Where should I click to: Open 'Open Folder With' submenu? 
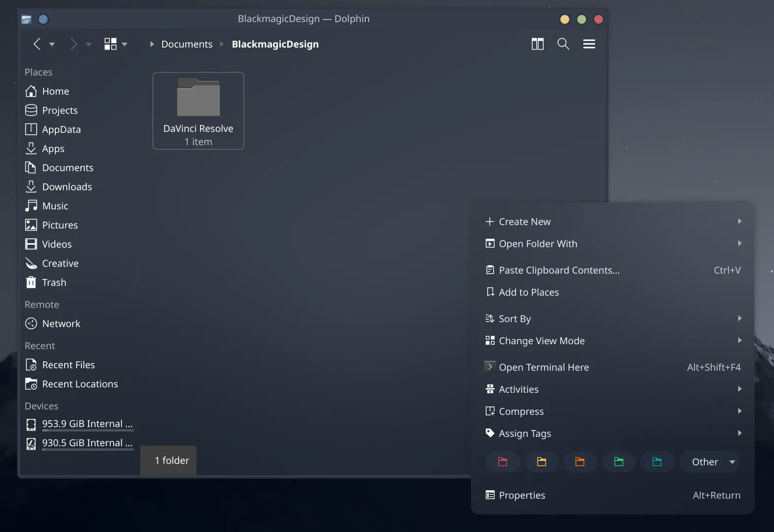(x=613, y=244)
